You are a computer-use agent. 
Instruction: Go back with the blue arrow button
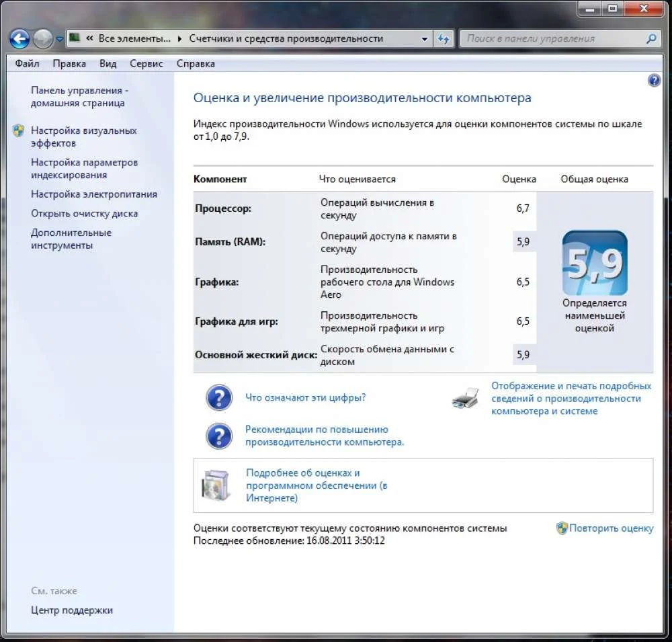(19, 39)
